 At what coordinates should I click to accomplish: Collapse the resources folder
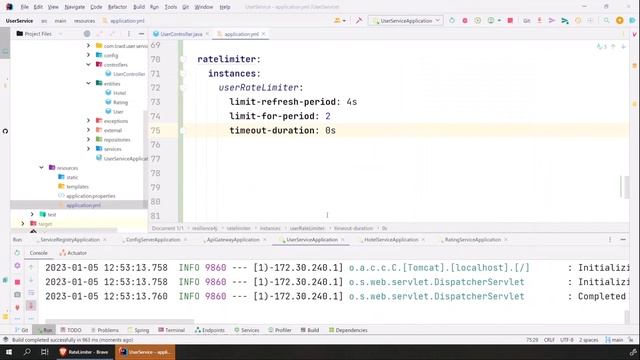pyautogui.click(x=42, y=168)
